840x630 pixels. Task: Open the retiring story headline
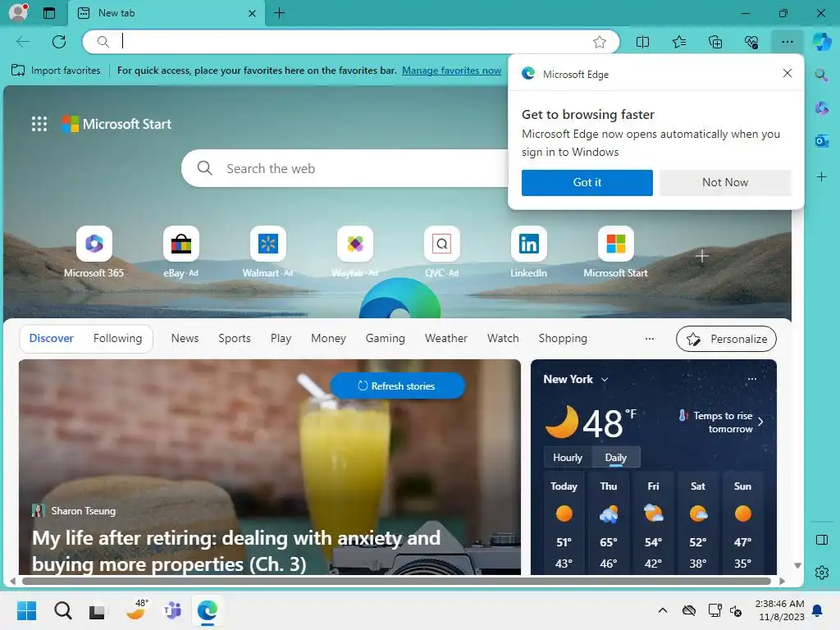235,550
